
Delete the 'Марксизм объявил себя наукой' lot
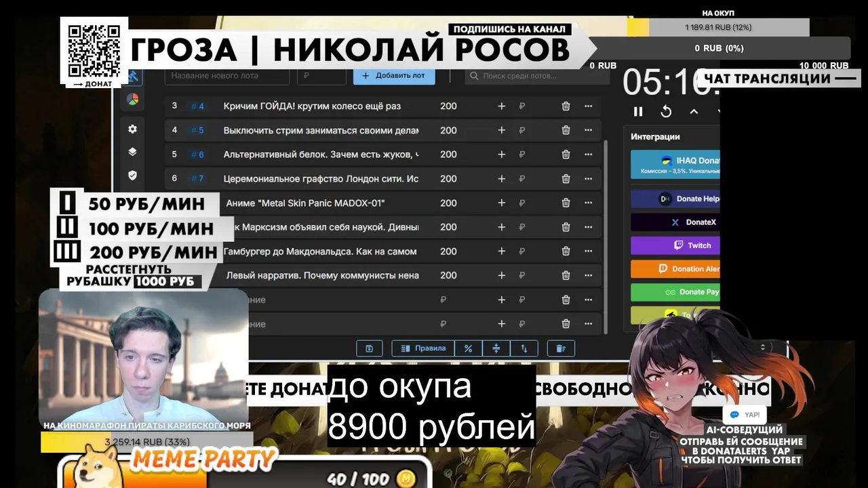point(566,227)
